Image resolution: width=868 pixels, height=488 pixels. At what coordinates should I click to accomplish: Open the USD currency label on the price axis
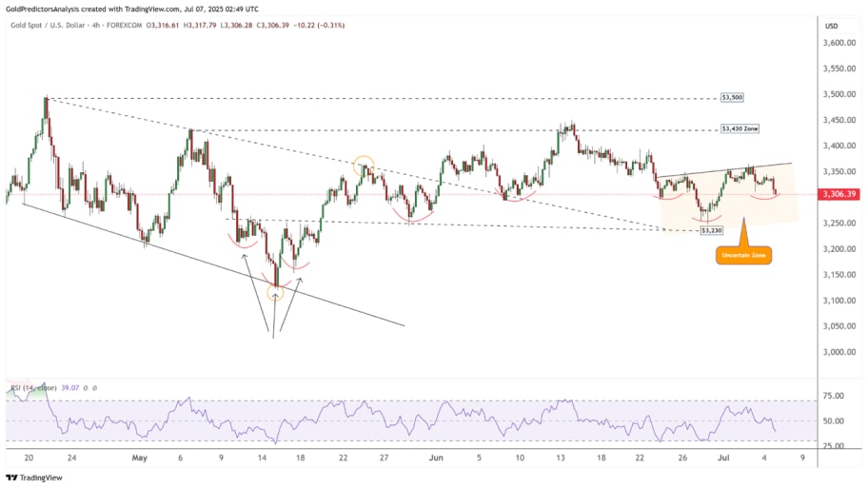(831, 26)
